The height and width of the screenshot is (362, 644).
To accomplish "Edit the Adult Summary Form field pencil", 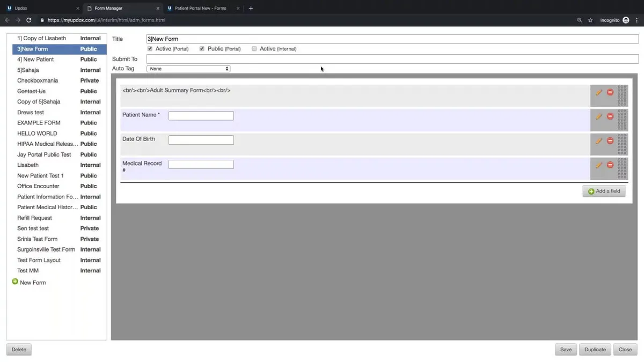I will (x=599, y=92).
